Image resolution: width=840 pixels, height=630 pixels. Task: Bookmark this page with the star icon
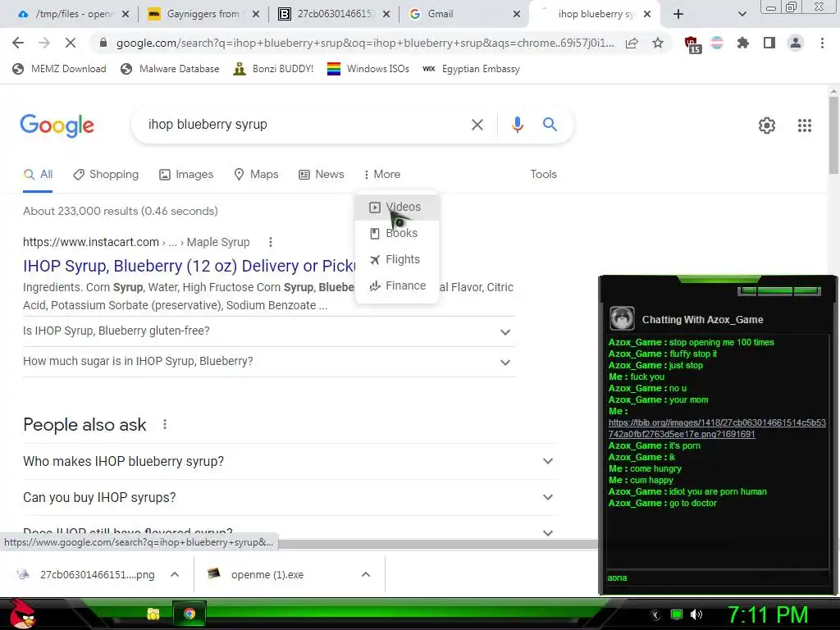click(658, 43)
